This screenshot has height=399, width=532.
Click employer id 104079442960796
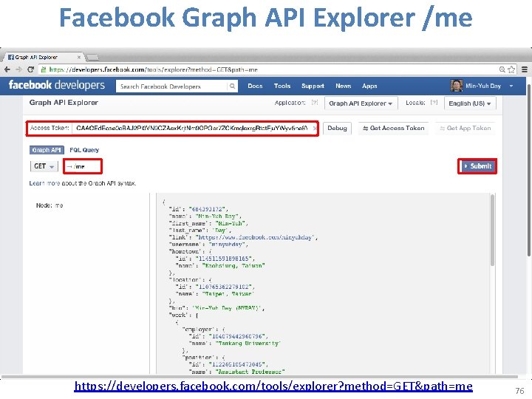[238, 336]
